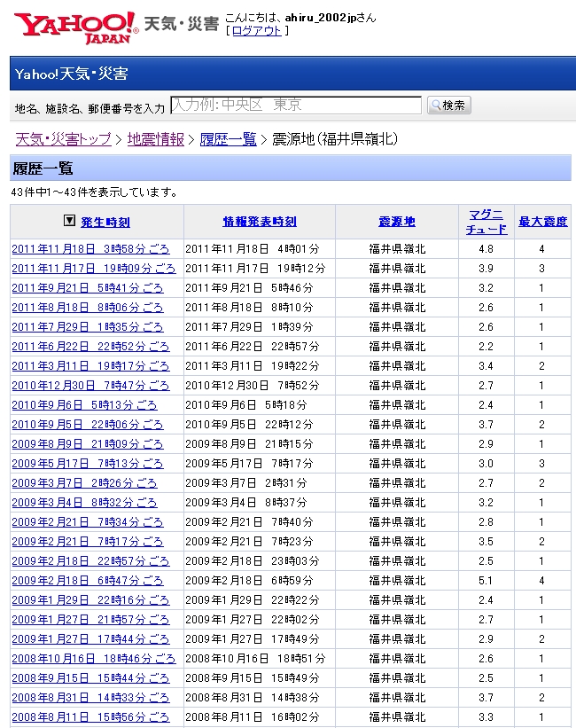The image size is (576, 728).
Task: Sort by 震源地 column header
Action: click(x=397, y=222)
